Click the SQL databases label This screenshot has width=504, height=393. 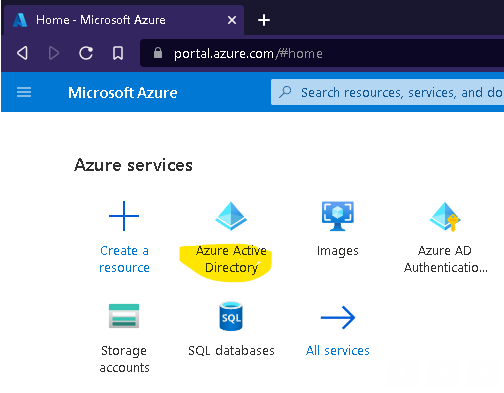pyautogui.click(x=231, y=350)
